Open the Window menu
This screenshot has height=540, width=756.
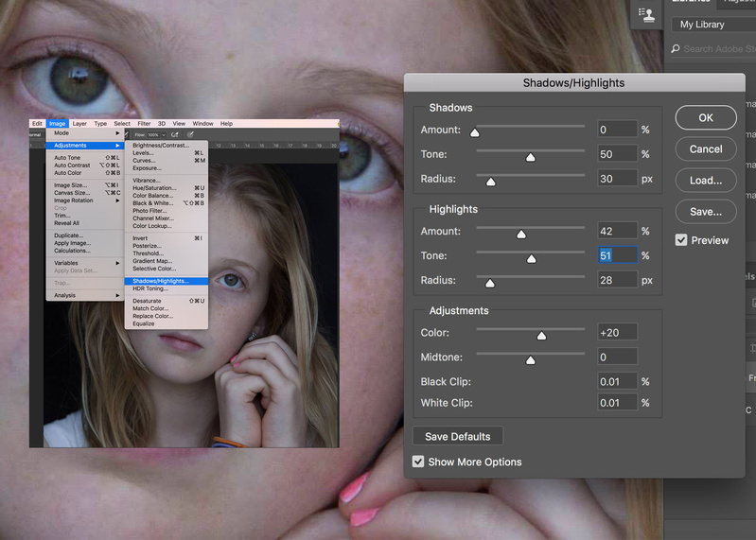pos(203,123)
